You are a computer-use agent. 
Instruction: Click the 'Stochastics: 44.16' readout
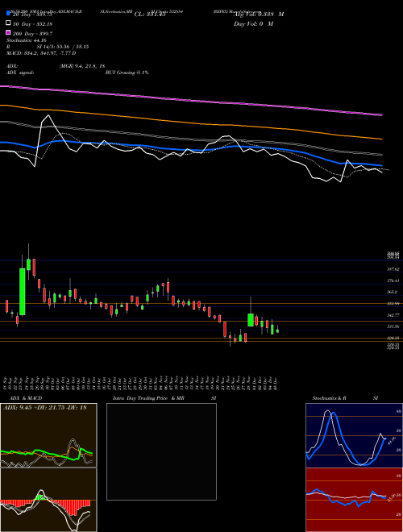click(26, 40)
